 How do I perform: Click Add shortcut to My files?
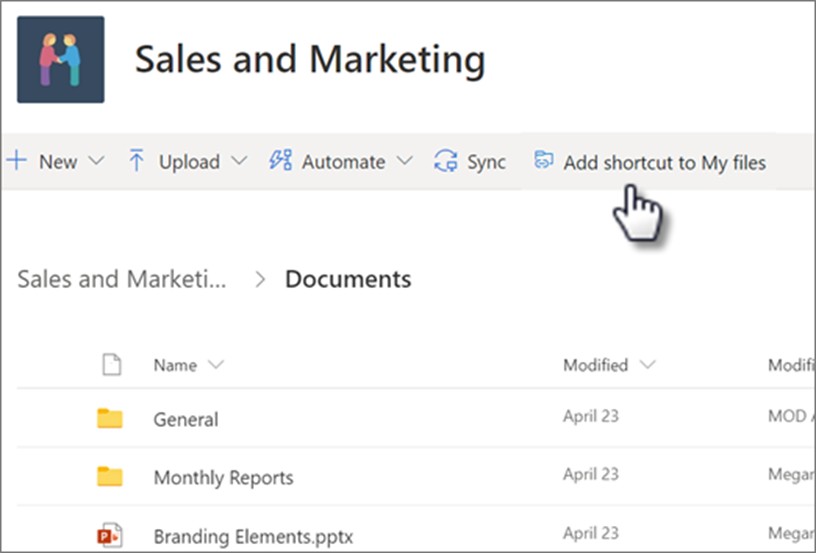click(664, 162)
